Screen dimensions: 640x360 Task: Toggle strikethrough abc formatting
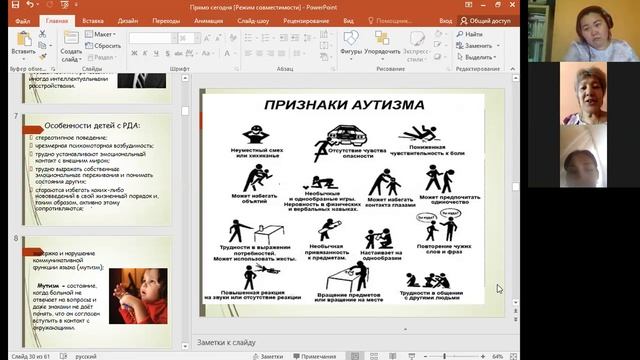(178, 53)
